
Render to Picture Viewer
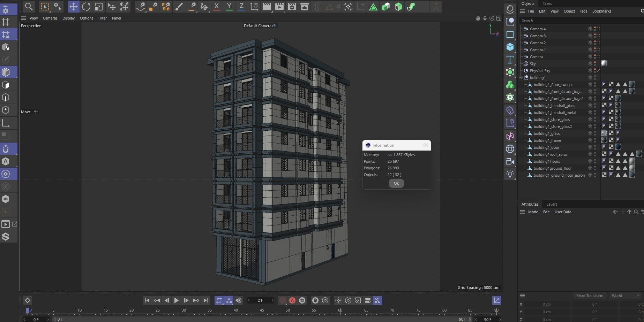coord(279,7)
